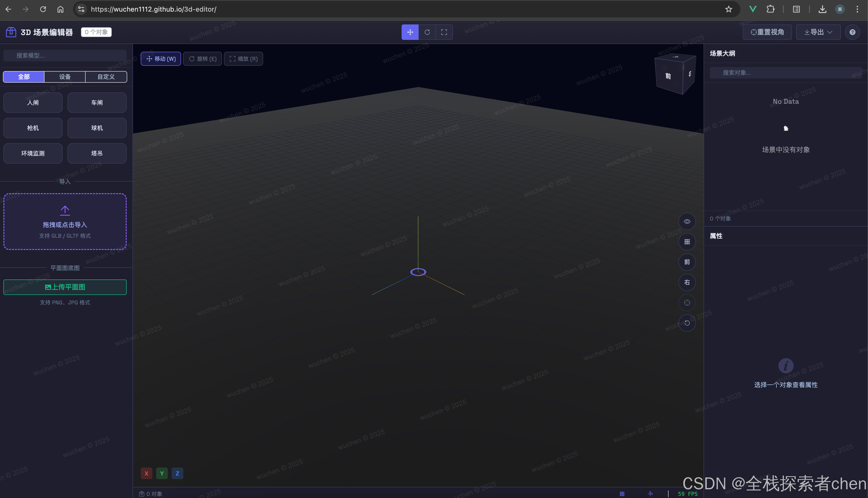Switch to front view using 前 button
This screenshot has height=498, width=868.
(x=687, y=262)
